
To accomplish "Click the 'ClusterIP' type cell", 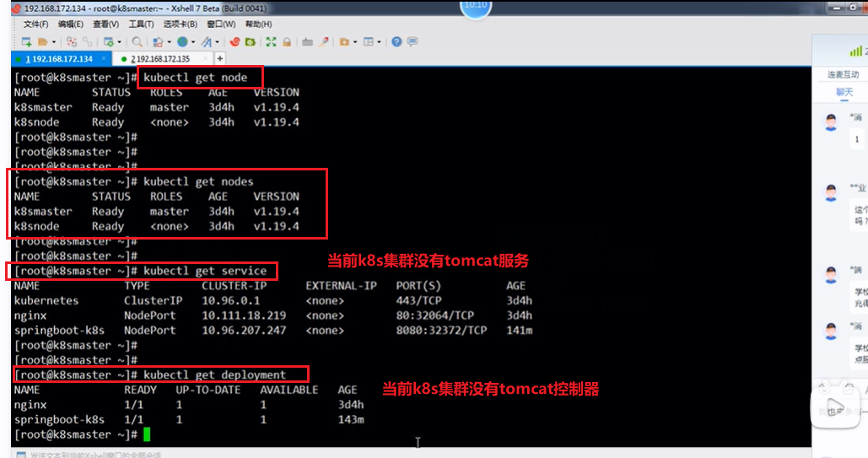I will point(153,301).
